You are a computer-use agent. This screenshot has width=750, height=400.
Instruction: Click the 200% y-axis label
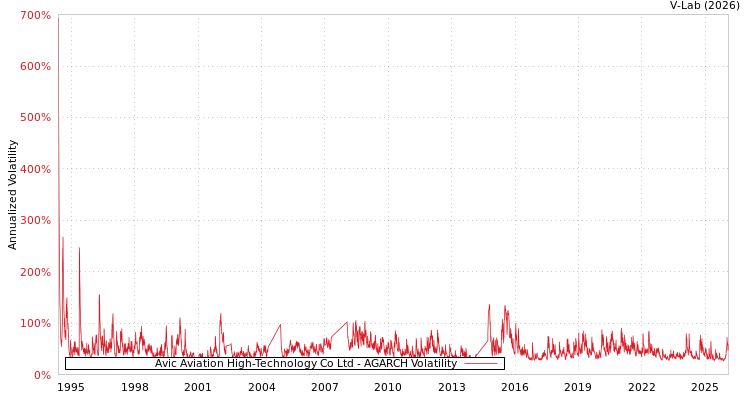[x=35, y=272]
